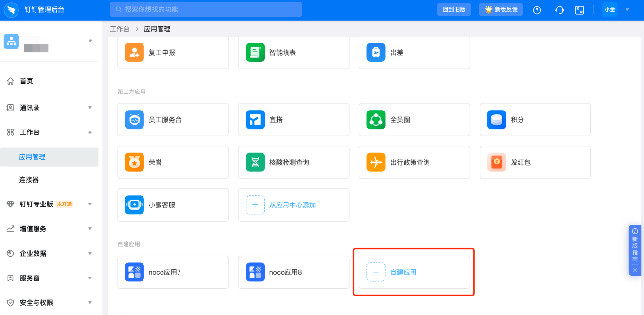Click the 员工服务台 app icon
Viewport: 644px width, 315px height.
(x=134, y=119)
